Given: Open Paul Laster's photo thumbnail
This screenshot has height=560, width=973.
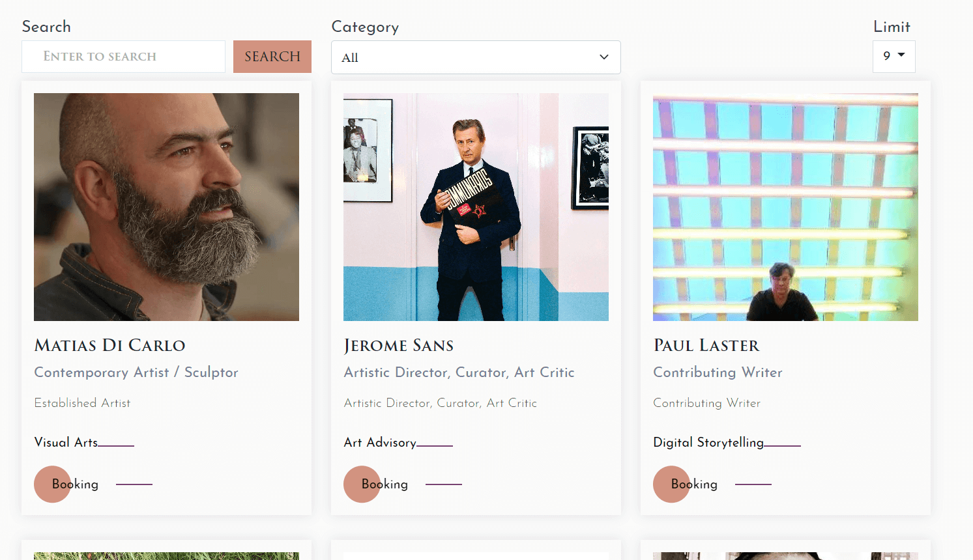Looking at the screenshot, I should pos(785,207).
